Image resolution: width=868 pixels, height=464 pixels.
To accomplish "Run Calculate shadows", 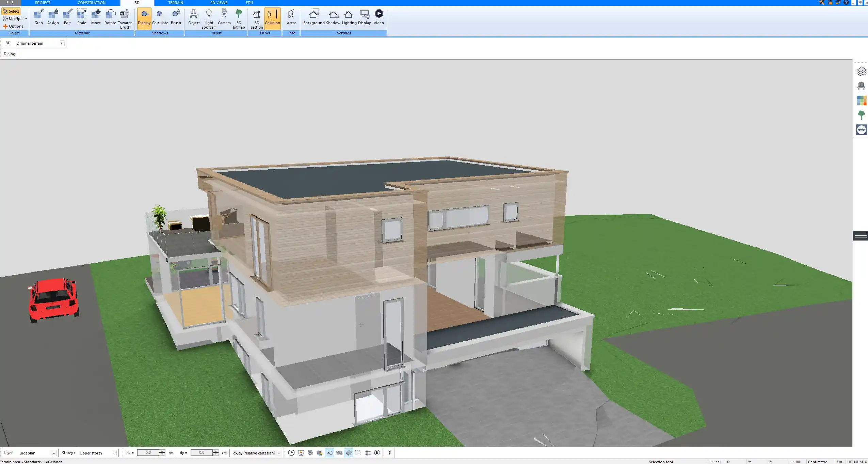I will point(160,17).
